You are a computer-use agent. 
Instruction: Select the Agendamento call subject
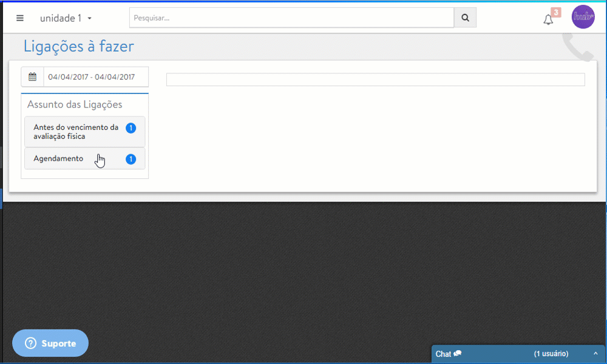tap(59, 158)
